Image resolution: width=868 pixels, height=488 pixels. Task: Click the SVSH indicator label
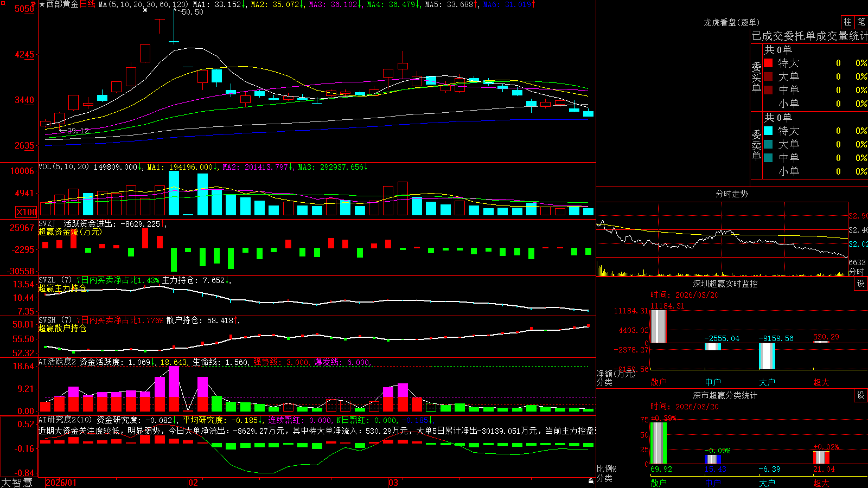click(47, 320)
